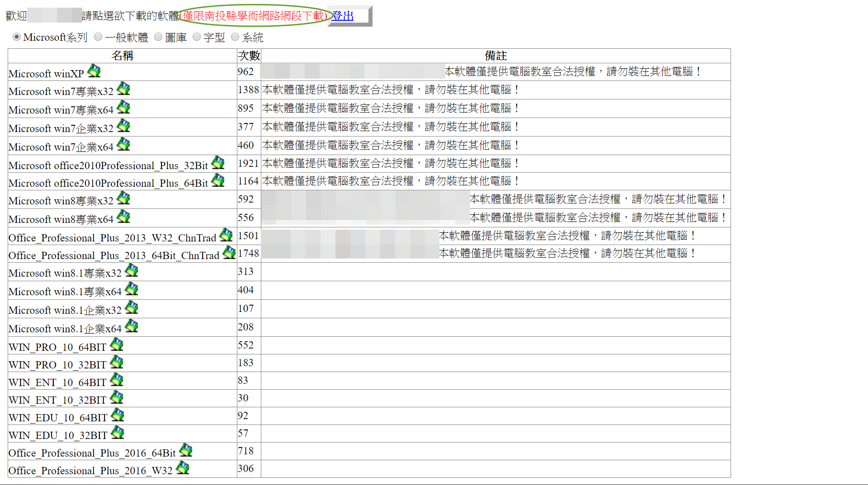
Task: Download Office_Professional_Plus_2016_W32 via icon
Action: 183,467
